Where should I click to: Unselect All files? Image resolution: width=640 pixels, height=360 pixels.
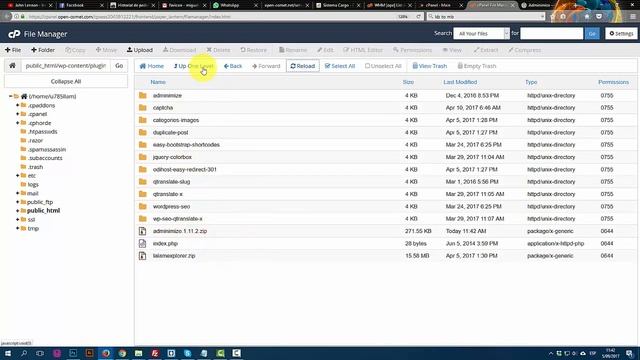click(383, 66)
